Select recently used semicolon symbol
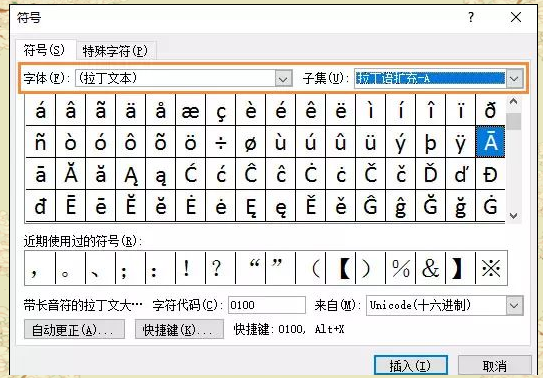The image size is (543, 378). coord(130,268)
